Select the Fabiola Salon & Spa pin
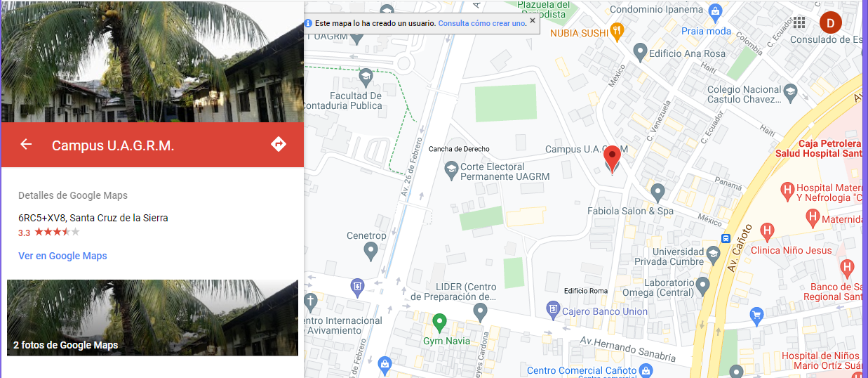This screenshot has width=868, height=378. pos(657,192)
